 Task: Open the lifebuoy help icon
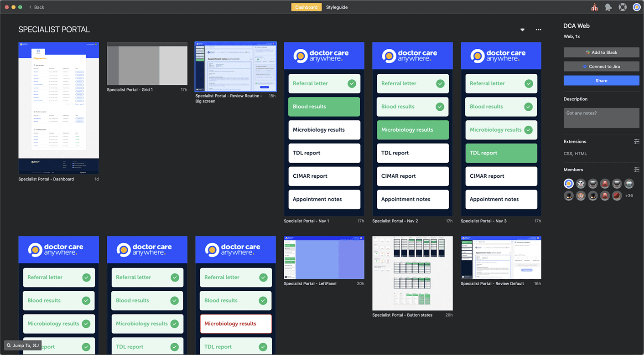(x=623, y=7)
